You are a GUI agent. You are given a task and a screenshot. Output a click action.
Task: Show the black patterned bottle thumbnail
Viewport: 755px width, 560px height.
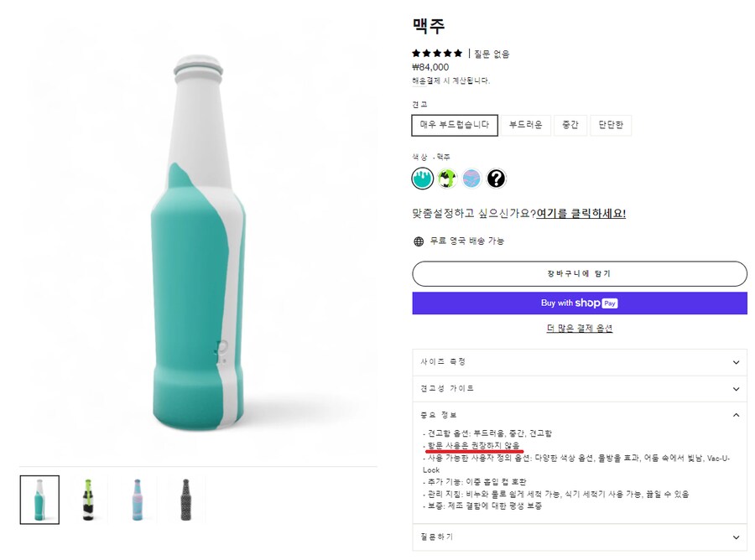point(185,500)
